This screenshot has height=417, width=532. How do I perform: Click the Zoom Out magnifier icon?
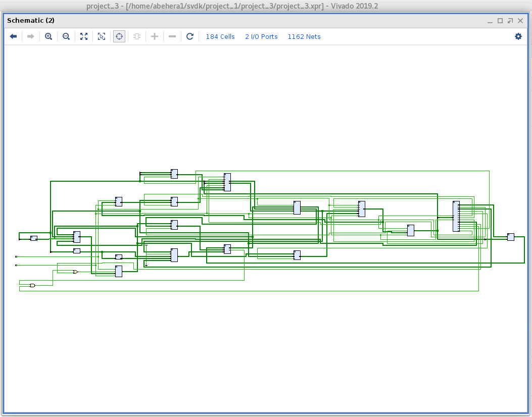pyautogui.click(x=66, y=36)
